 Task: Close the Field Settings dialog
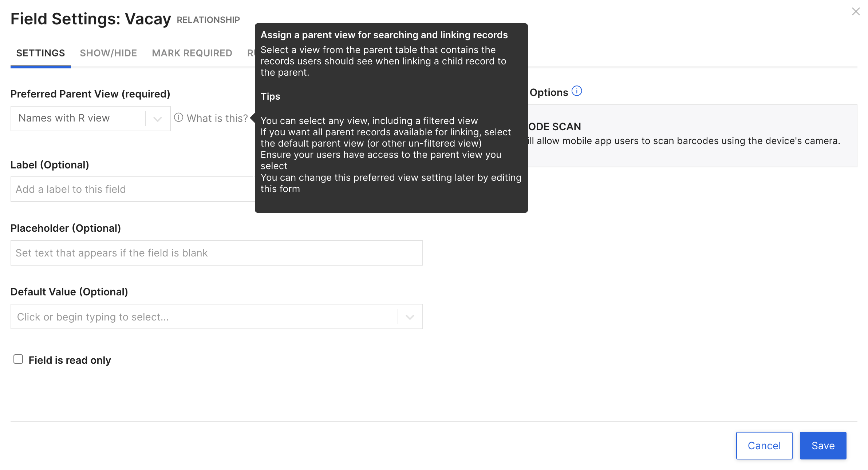856,12
